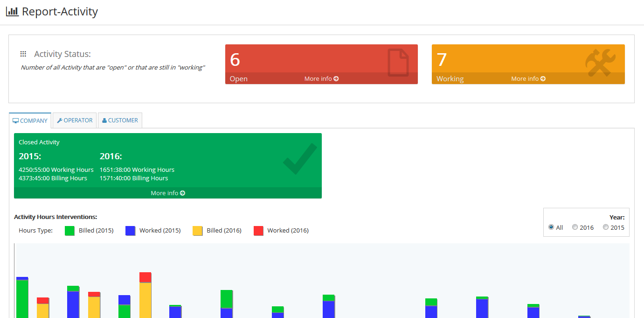Click the 'Year:' filter label
The width and height of the screenshot is (644, 318).
617,217
